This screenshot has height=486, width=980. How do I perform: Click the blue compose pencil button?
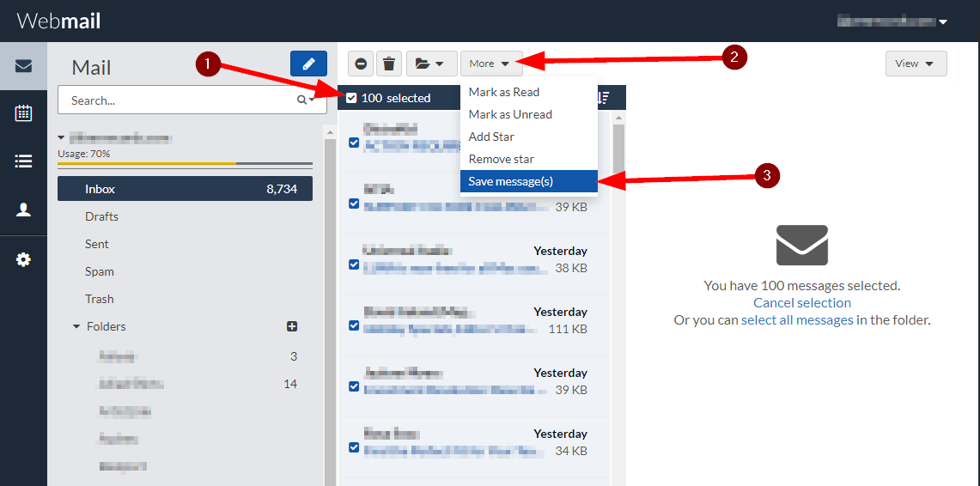[308, 64]
